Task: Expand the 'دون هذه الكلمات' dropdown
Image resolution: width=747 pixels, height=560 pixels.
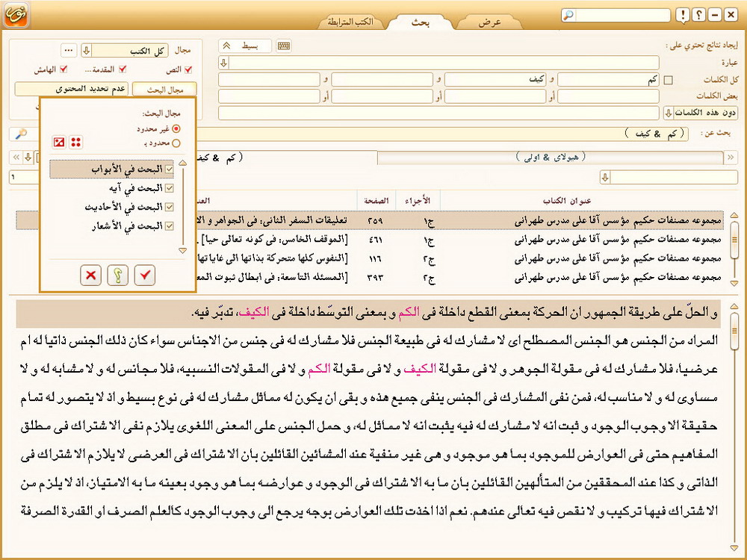Action: [668, 113]
